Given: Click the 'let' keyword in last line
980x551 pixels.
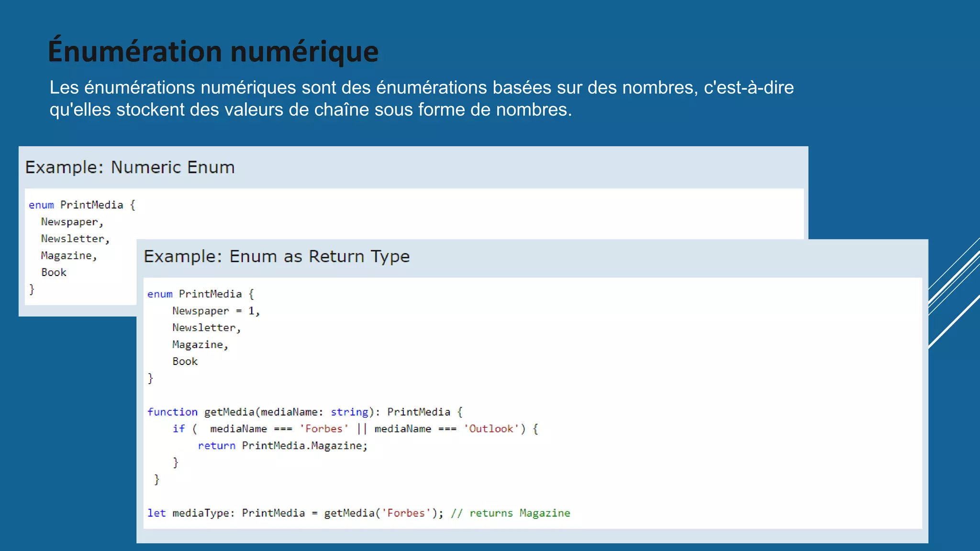Looking at the screenshot, I should (156, 513).
